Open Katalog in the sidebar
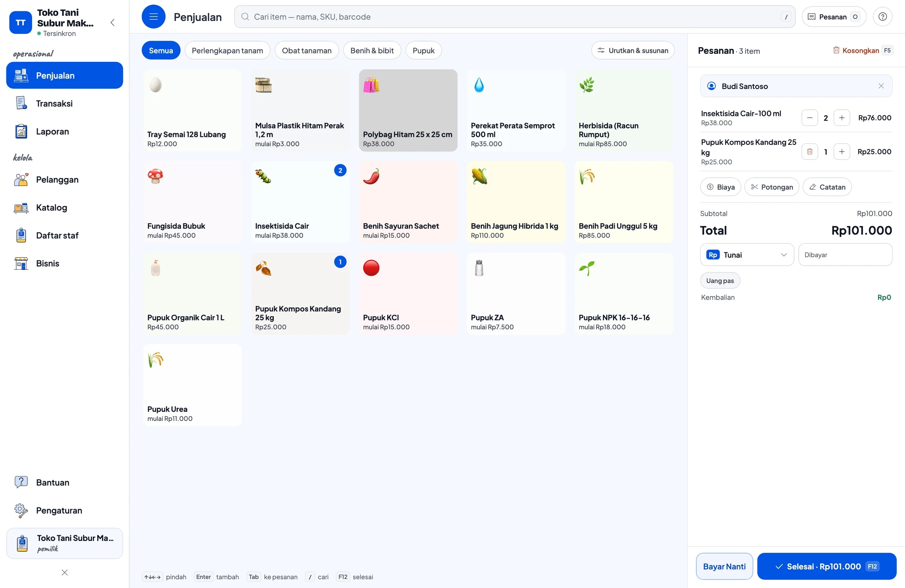 coord(64,208)
